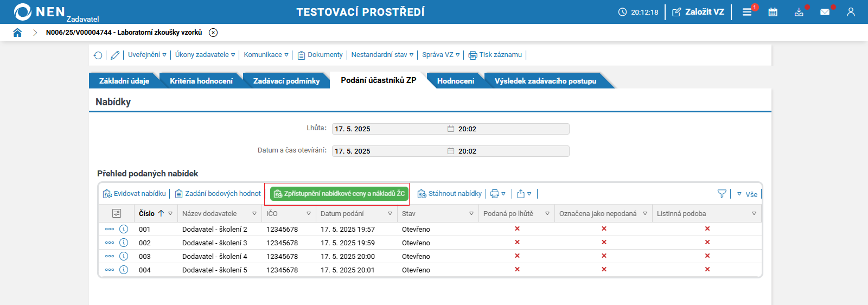Open the user profile icon
Image resolution: width=868 pixels, height=305 pixels.
851,12
